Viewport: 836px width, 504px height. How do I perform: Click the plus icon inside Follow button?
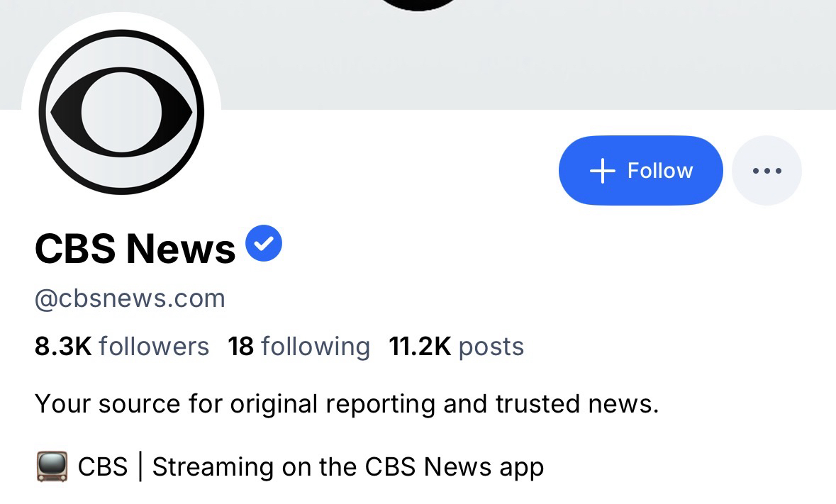(x=603, y=171)
